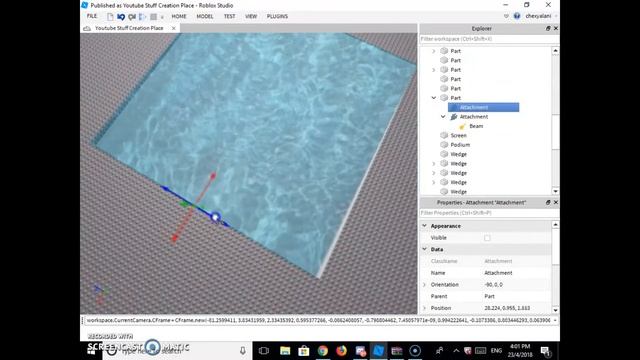Screen dimensions: 640x360
Task: Launch Firefox from the taskbar
Action: click(342, 351)
